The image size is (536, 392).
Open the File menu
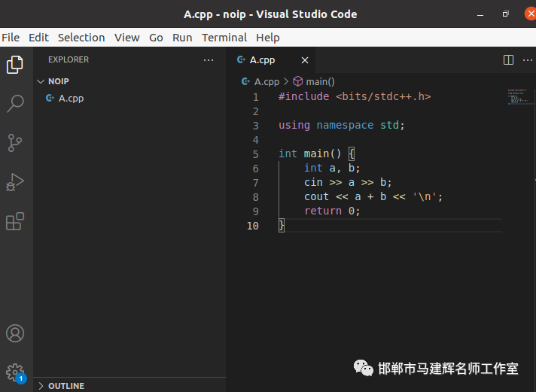(11, 38)
